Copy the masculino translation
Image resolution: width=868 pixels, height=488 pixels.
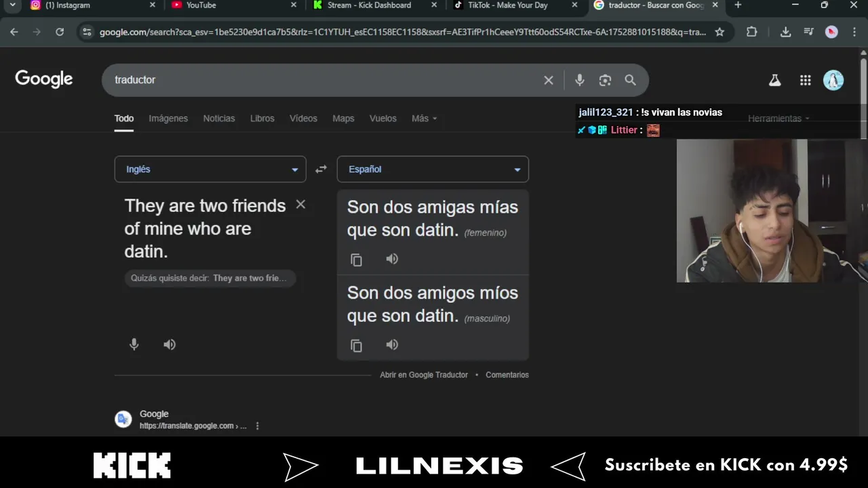pos(356,346)
